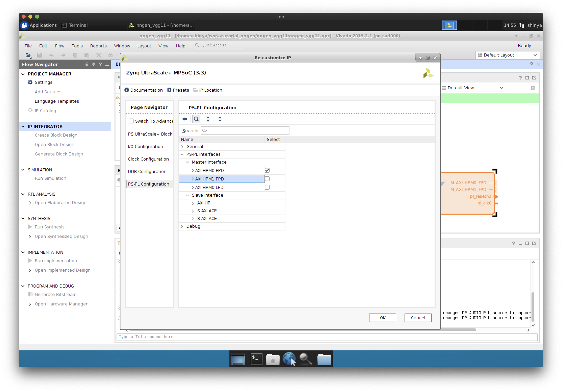Collapse the Slave Interface node
Viewport: 562px width, 392px height.
[x=187, y=195]
